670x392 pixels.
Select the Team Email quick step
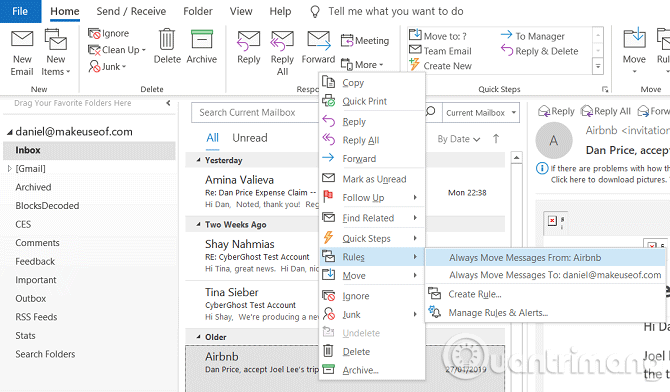click(x=440, y=51)
